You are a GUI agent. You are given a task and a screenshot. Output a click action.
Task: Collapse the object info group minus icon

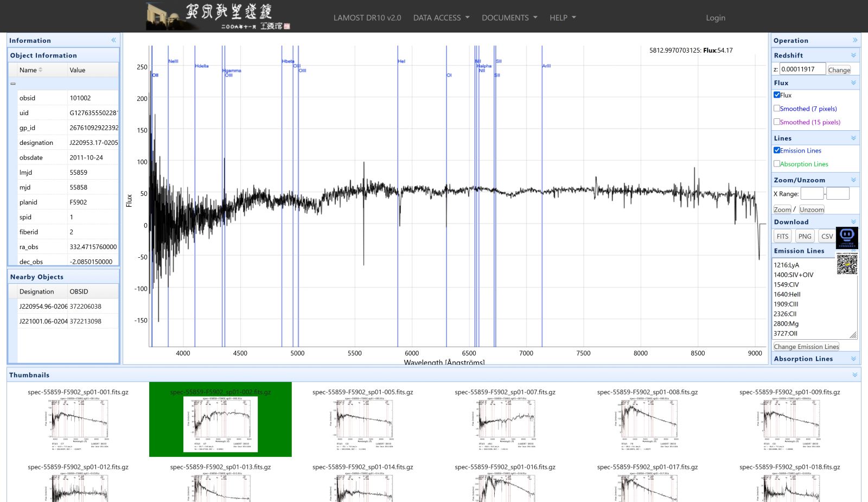[x=13, y=84]
